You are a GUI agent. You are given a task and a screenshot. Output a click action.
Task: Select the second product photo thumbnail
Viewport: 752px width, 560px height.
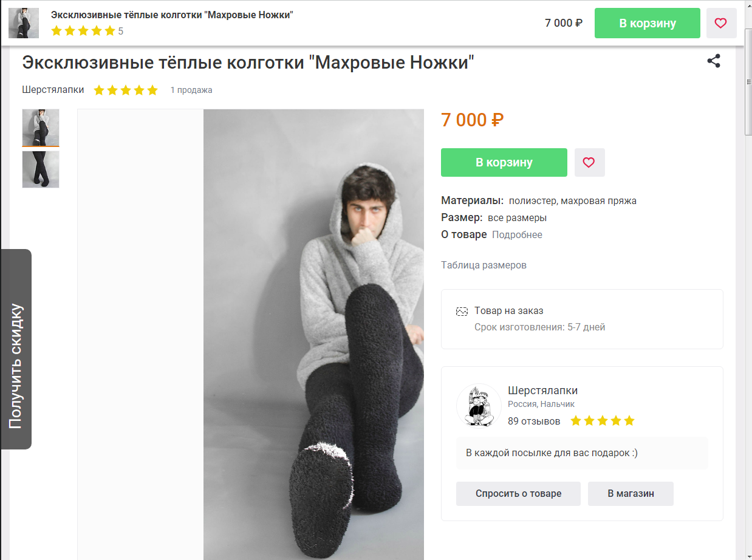[41, 169]
